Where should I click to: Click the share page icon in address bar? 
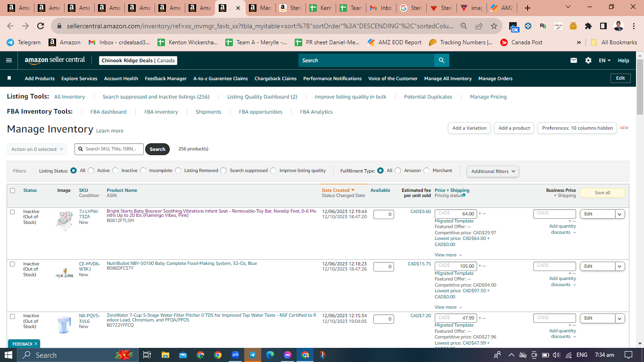click(479, 26)
